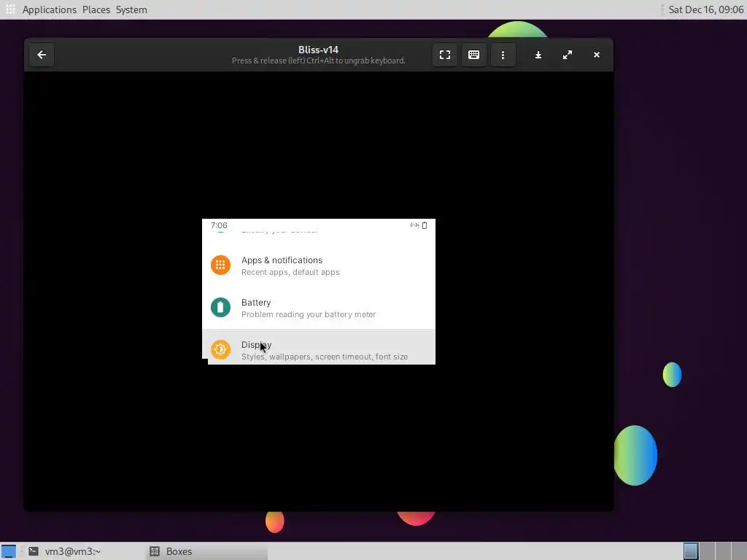The height and width of the screenshot is (560, 747).
Task: Click 'Styles, wallpapers, screen timeout, font size' text
Action: coord(325,357)
